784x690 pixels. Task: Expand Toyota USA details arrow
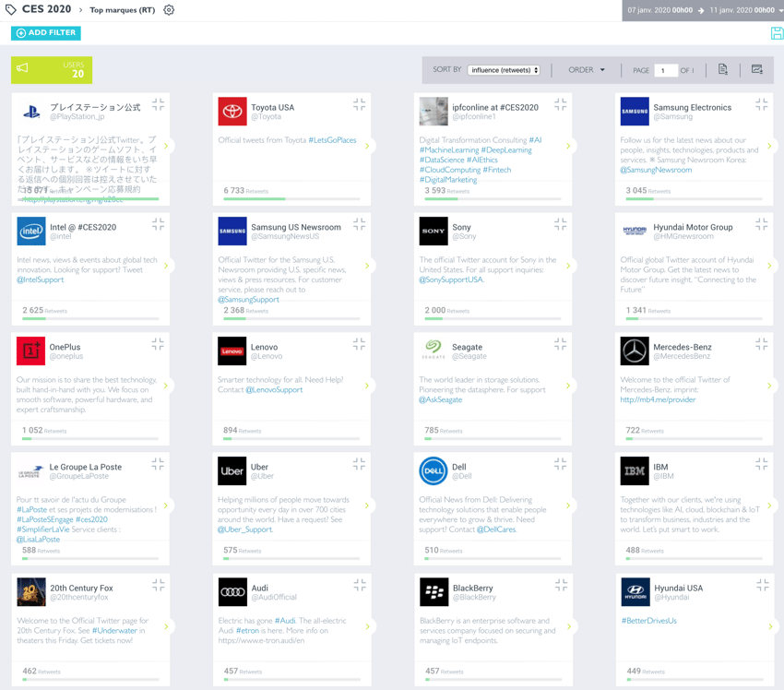[x=367, y=146]
